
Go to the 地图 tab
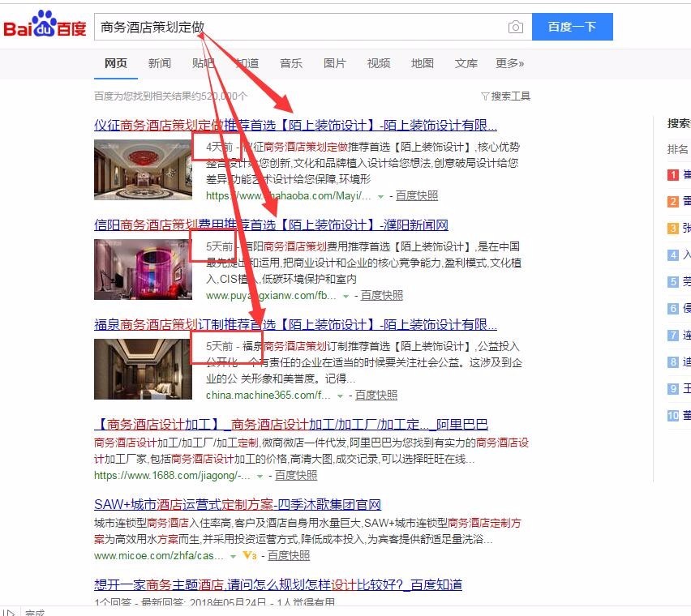[423, 63]
